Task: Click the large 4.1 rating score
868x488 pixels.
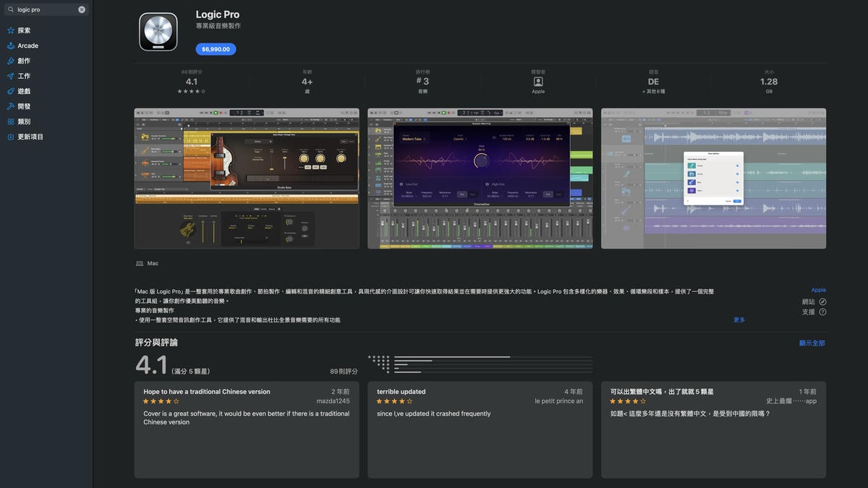Action: coord(151,365)
